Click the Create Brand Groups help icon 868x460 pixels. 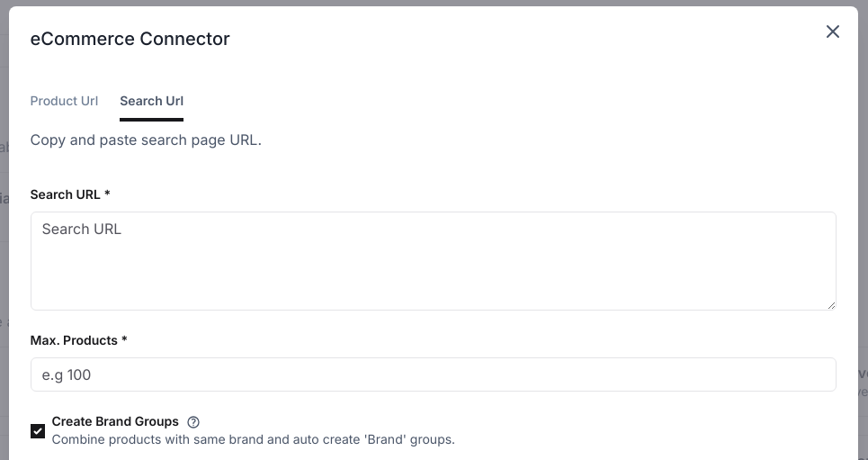193,421
